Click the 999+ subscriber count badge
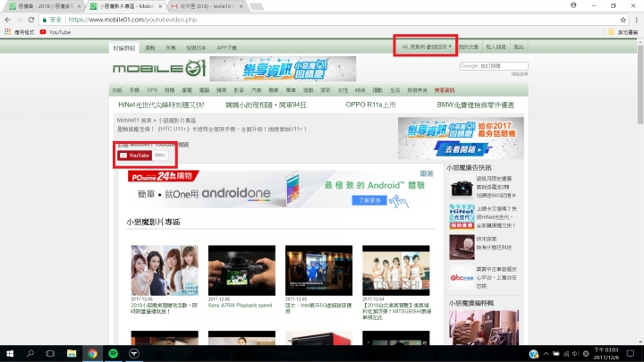The height and width of the screenshot is (362, 644). [x=160, y=156]
